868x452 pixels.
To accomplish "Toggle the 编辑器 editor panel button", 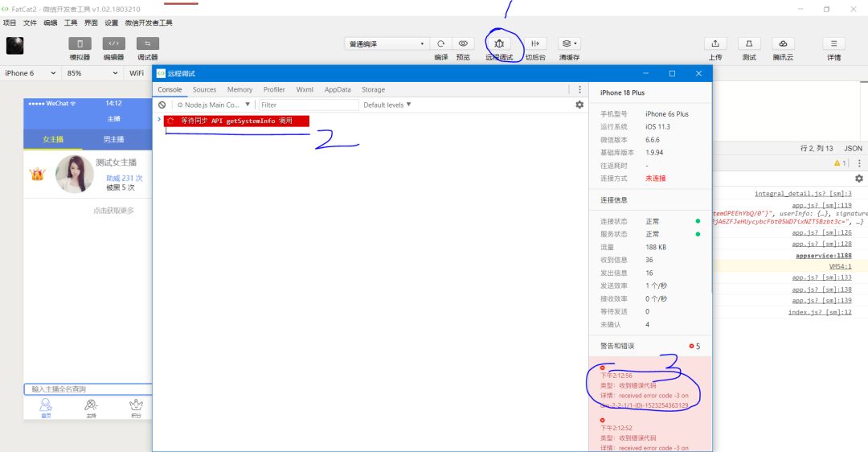I will tap(113, 43).
